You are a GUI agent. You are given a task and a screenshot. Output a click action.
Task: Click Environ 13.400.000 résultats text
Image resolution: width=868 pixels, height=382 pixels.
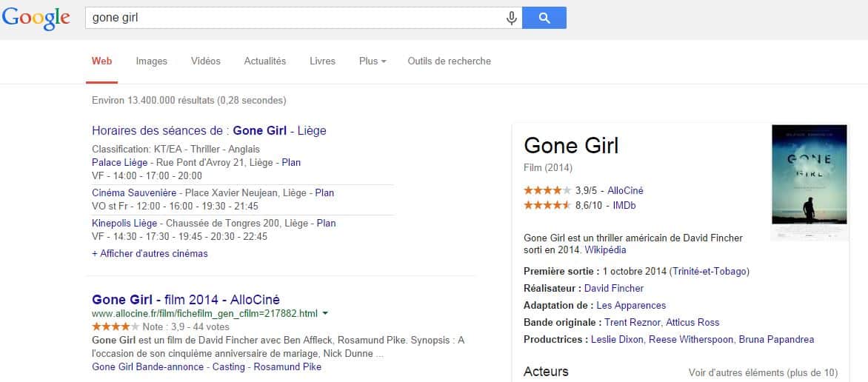pyautogui.click(x=189, y=101)
